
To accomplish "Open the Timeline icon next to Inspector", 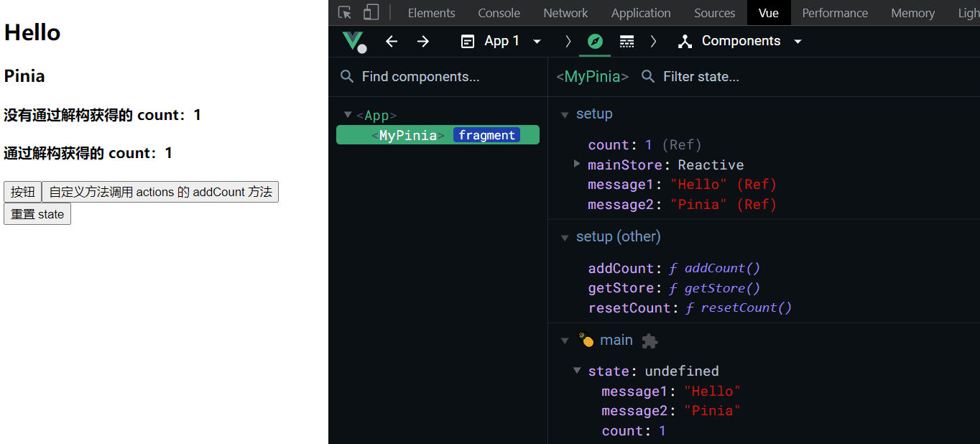I will click(627, 42).
